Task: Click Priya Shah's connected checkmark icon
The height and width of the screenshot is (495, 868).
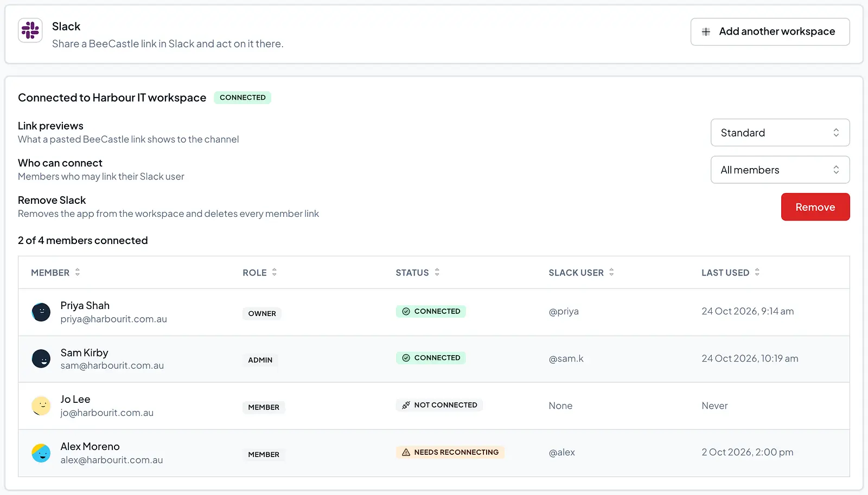Action: click(x=406, y=311)
